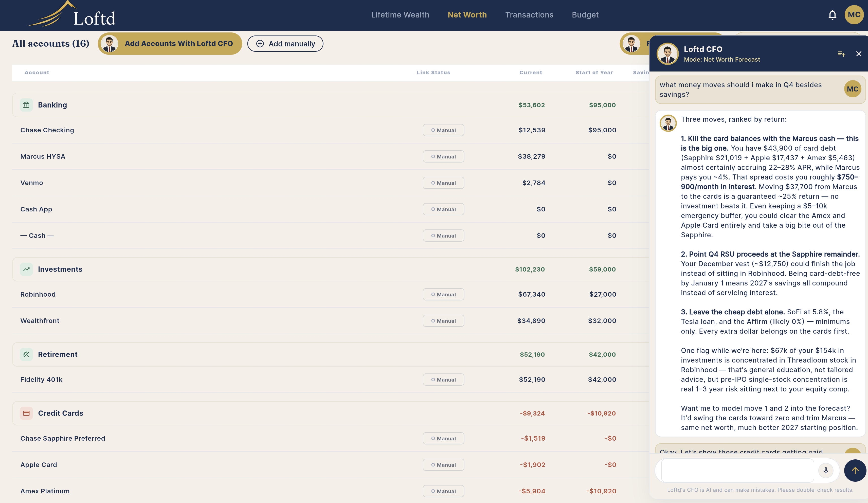Start a new chat in Loftd CFO panel
The height and width of the screenshot is (503, 868).
(x=841, y=54)
